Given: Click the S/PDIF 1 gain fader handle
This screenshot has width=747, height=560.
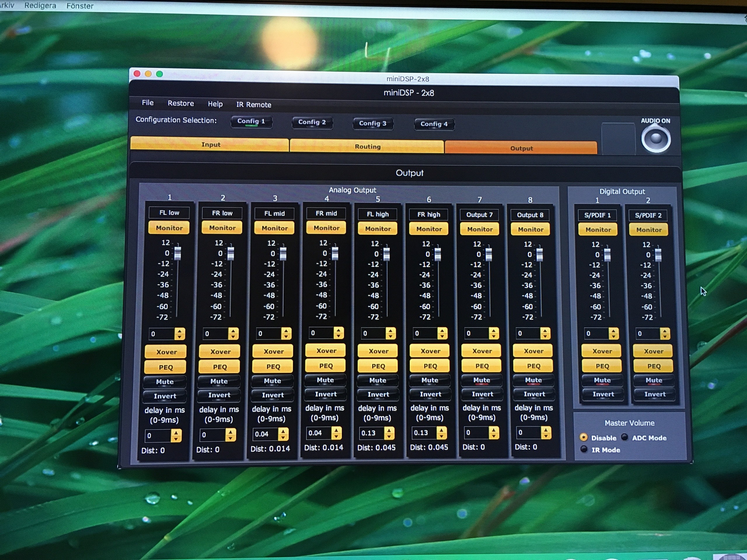Looking at the screenshot, I should click(x=607, y=255).
